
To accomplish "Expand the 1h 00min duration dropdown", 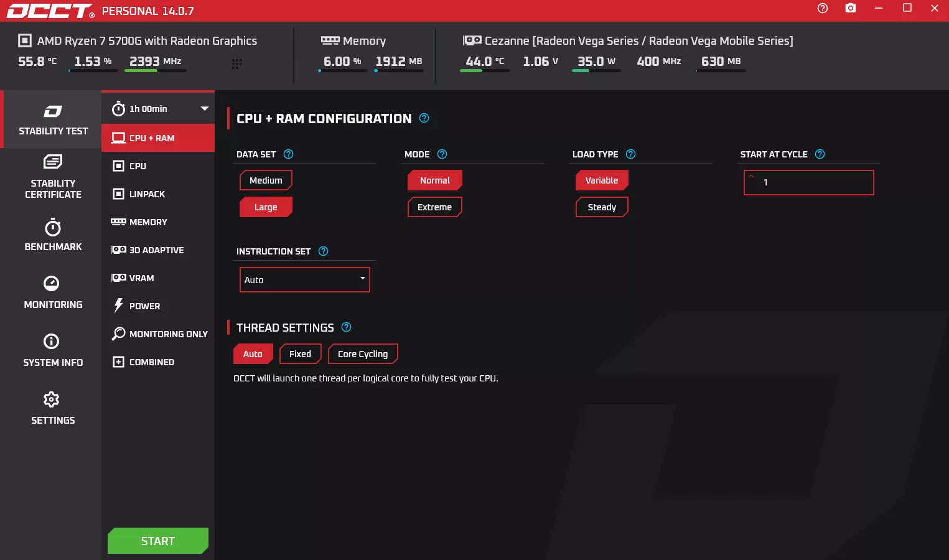I will tap(205, 108).
